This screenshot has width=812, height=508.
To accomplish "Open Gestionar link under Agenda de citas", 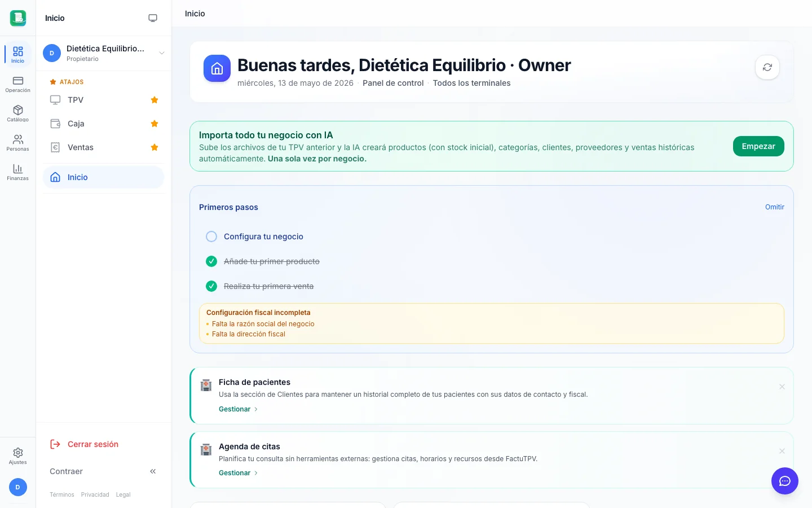I will click(x=238, y=473).
